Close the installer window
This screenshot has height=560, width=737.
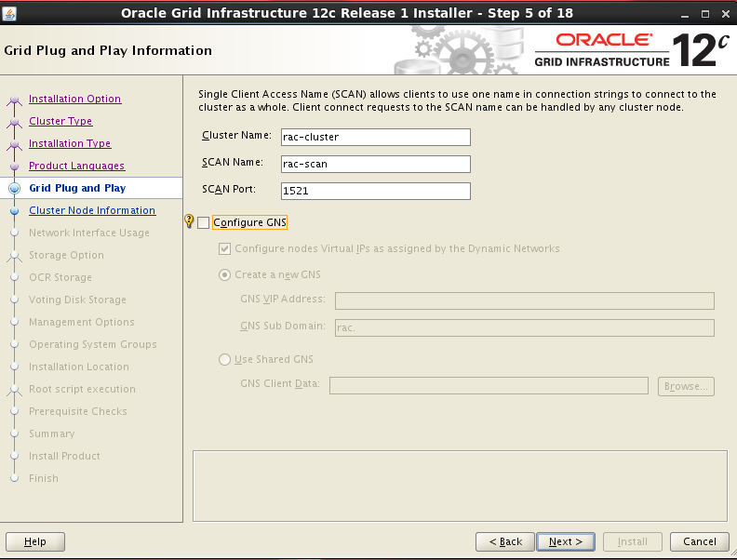point(725,14)
